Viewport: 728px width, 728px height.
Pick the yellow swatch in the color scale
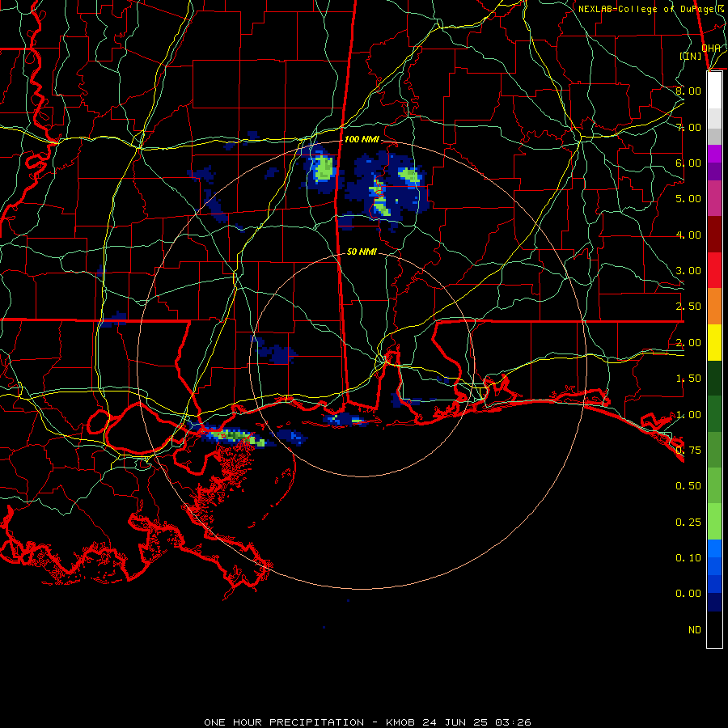[714, 342]
